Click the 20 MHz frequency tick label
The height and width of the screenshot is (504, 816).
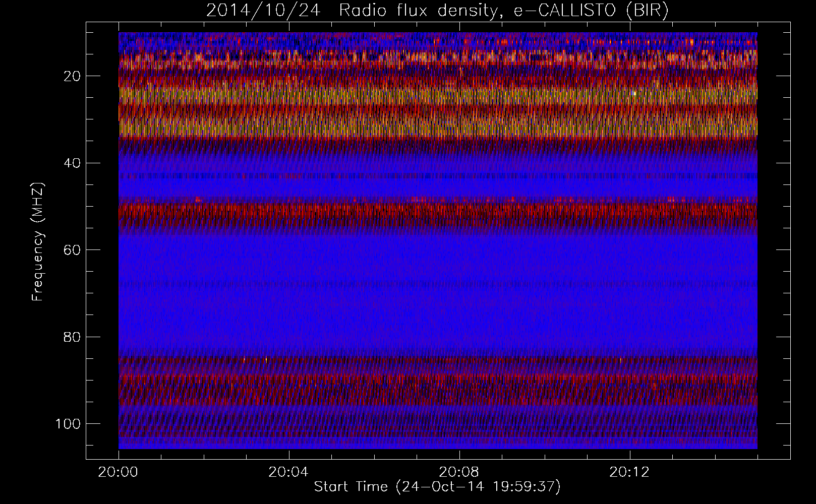click(x=72, y=76)
